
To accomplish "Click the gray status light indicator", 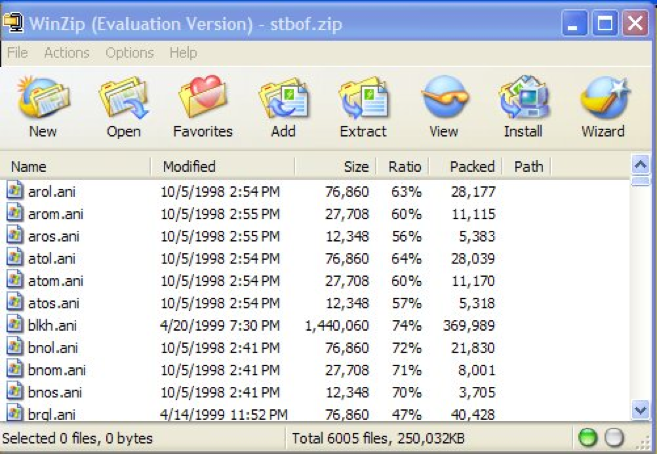I will pos(614,438).
